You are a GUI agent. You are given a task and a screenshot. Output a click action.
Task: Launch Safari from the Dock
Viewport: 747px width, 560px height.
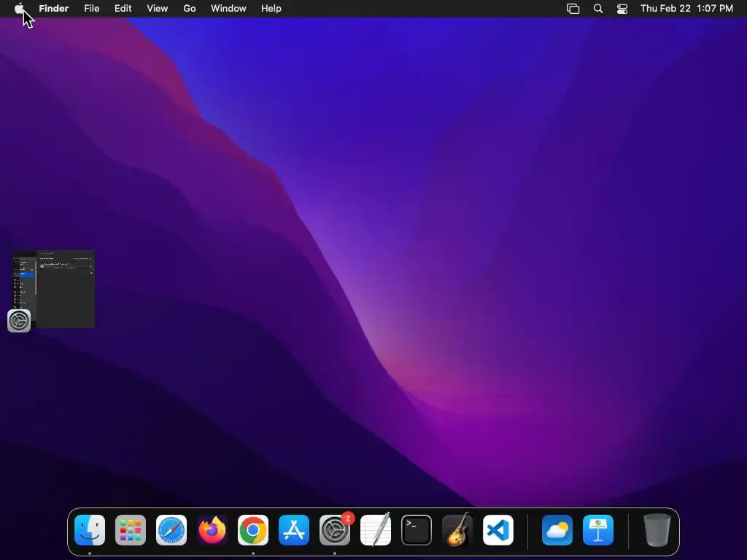[x=171, y=530]
